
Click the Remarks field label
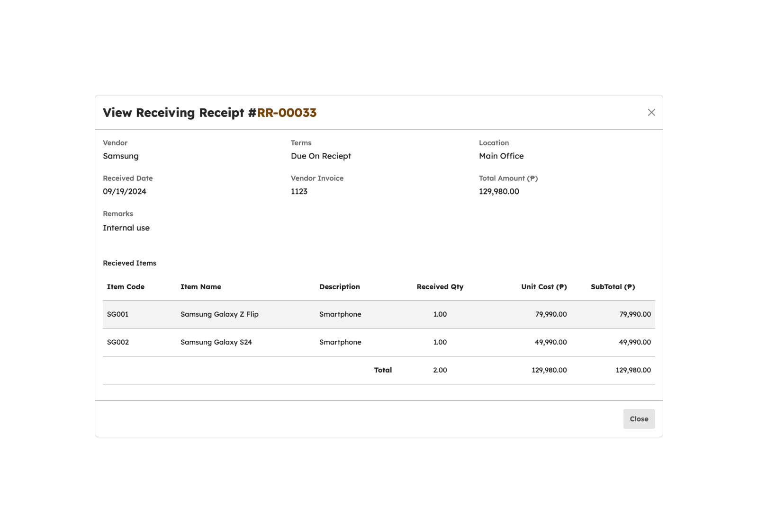pyautogui.click(x=118, y=214)
